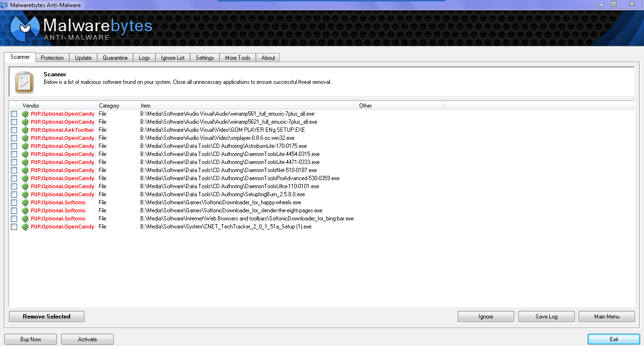The width and height of the screenshot is (644, 346).
Task: Tick the checkbox for SetupImgBurn_2.5.8.0.exe
Action: click(x=14, y=194)
